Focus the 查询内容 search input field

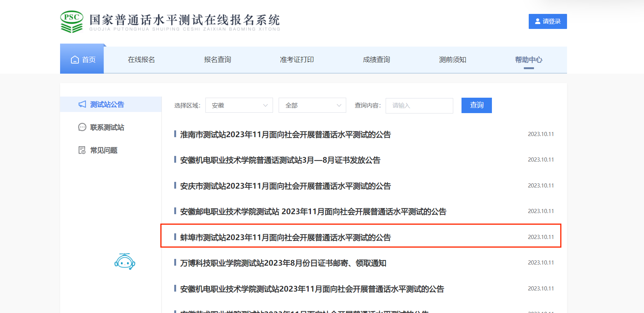[419, 106]
